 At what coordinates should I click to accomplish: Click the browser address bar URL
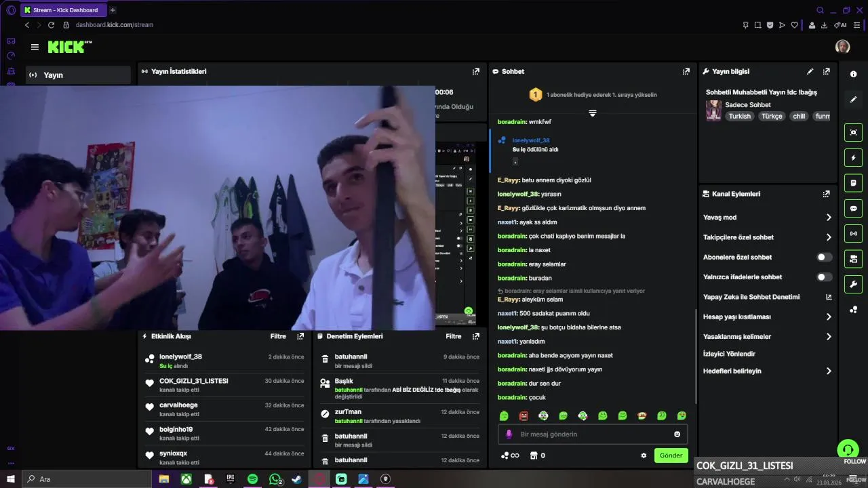[115, 25]
